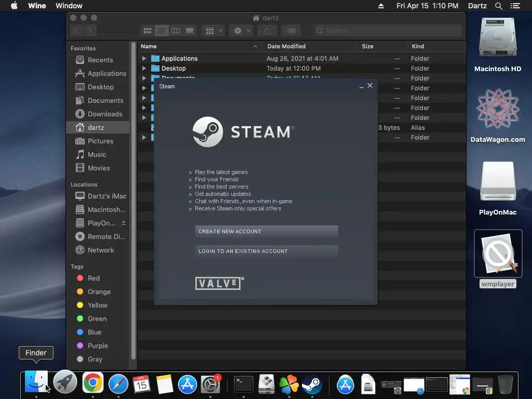Launch Safari from the Dock
532x399 pixels.
(x=118, y=384)
